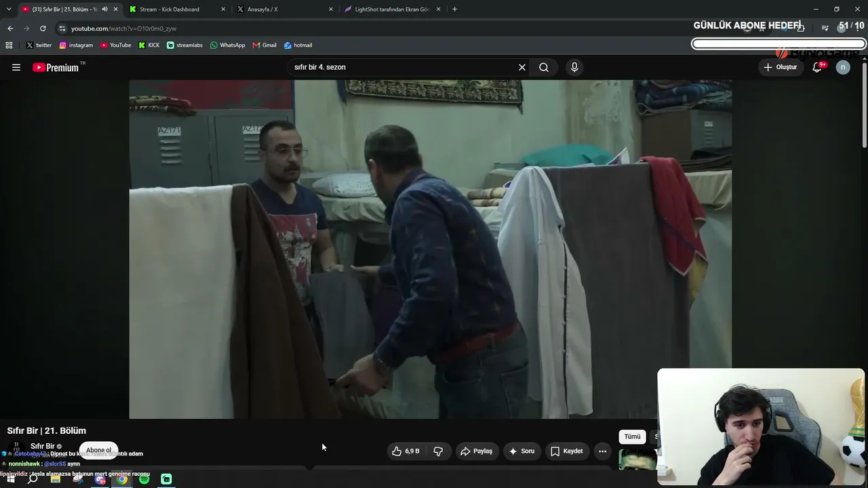The width and height of the screenshot is (868, 488).
Task: Click the search field containing sıfır bir 4. sezon
Action: click(403, 67)
